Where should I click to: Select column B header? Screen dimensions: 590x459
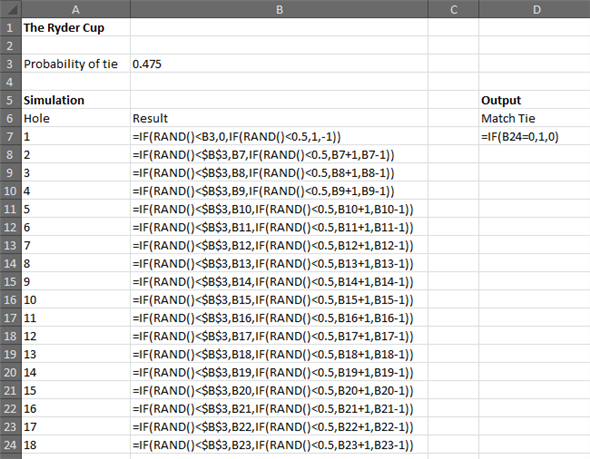coord(279,9)
